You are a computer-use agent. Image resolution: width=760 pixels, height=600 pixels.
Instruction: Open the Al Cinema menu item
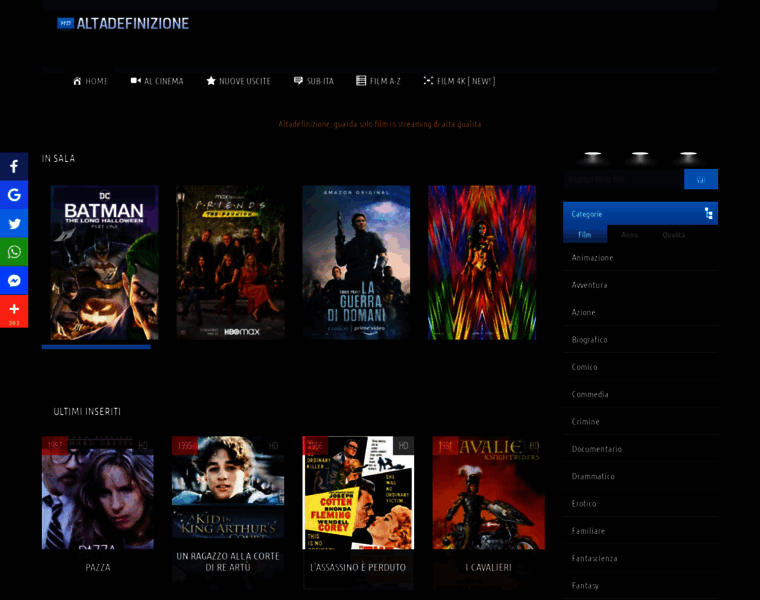pyautogui.click(x=157, y=81)
